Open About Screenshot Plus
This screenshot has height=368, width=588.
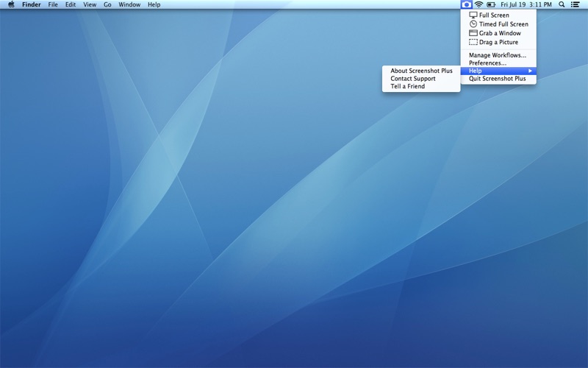click(x=421, y=71)
